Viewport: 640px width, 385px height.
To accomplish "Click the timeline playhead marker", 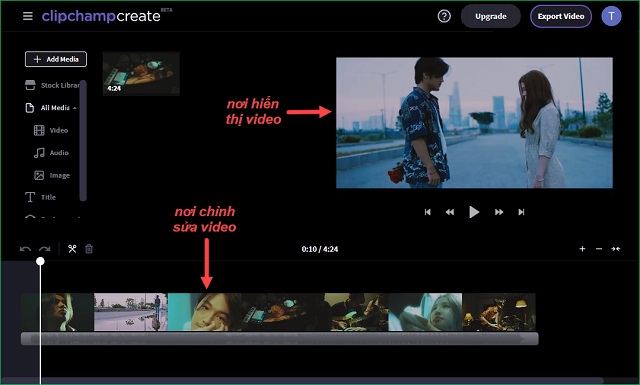I will [x=40, y=261].
